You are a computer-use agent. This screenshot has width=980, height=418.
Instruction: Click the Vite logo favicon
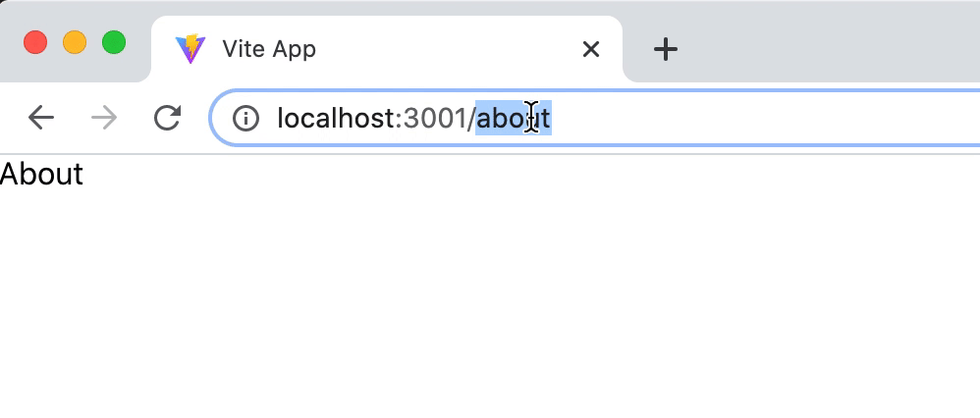pos(191,49)
